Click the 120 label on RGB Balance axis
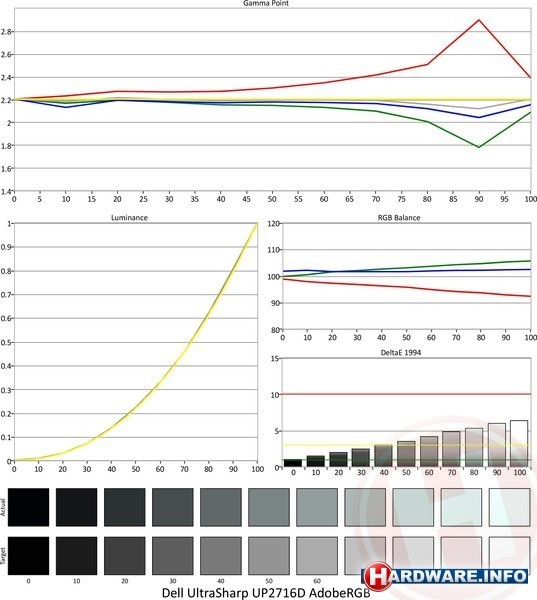 tap(274, 223)
